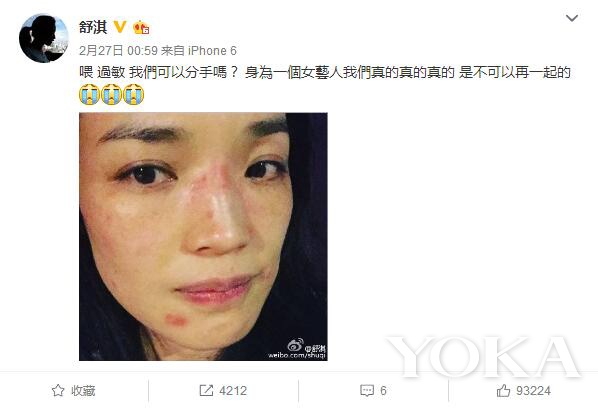Open the 2月27日 00:59 timestamp link
Screen dimensions: 598x408
point(118,51)
